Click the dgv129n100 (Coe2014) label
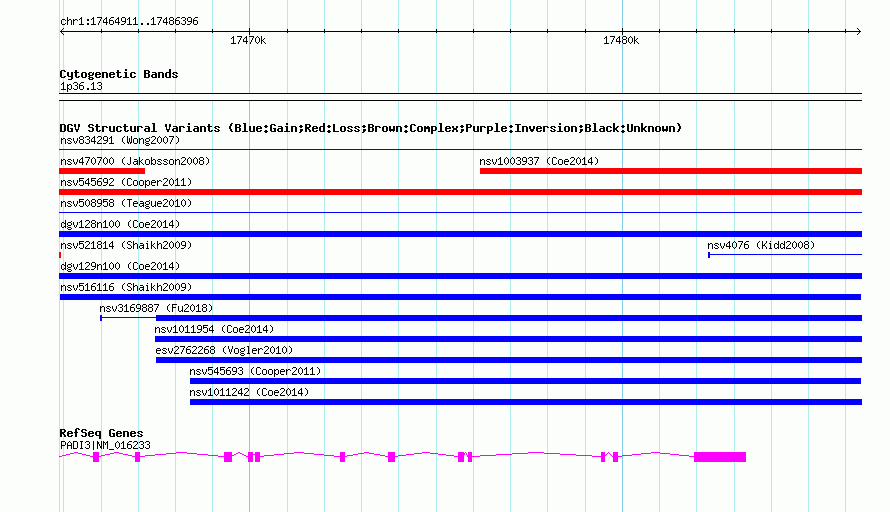Viewport: 890px width, 512px height. click(x=120, y=266)
